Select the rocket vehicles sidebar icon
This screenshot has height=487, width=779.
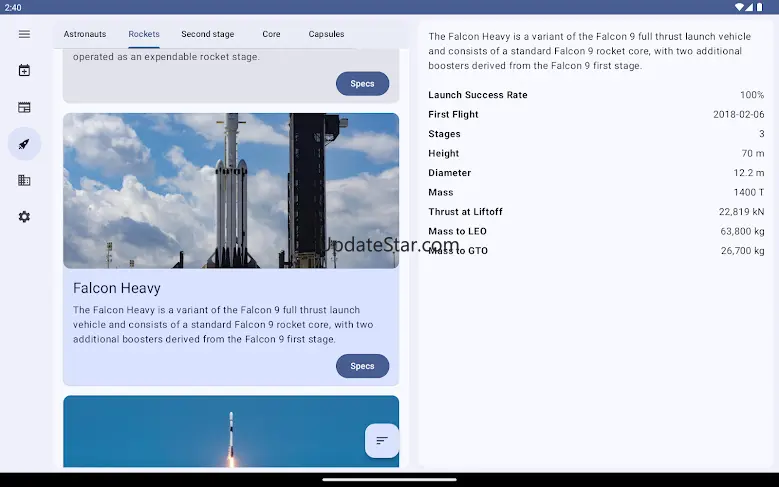point(24,144)
